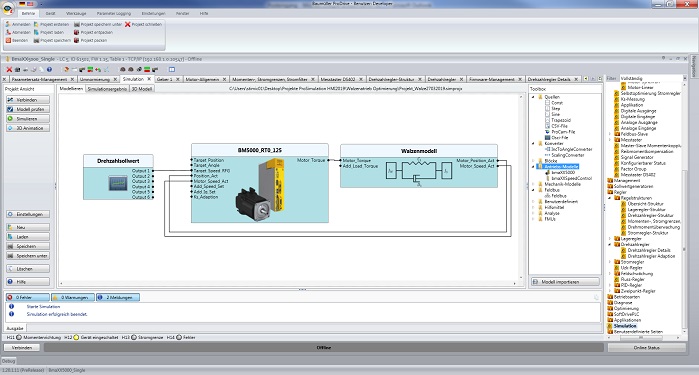Select ScalingConverter in Toolbox
This screenshot has height=375, width=699.
[564, 155]
